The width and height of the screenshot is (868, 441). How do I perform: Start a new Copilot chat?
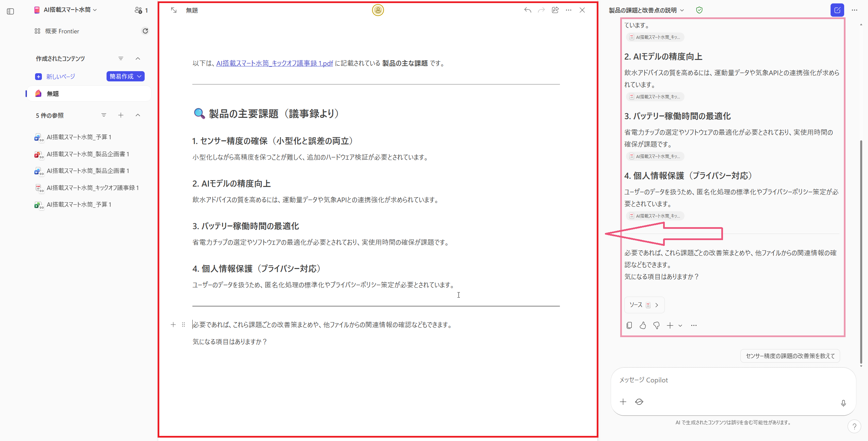837,10
